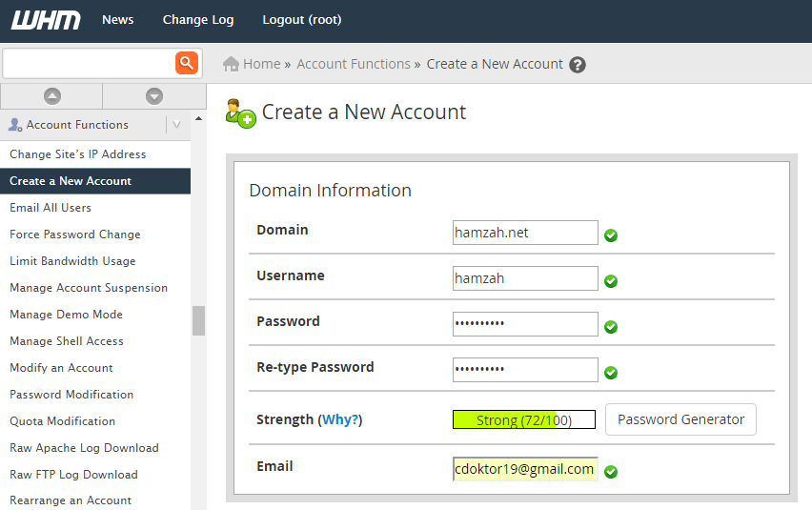This screenshot has height=510, width=812.
Task: Click sidebar scrollbar up arrow
Action: coord(198,118)
